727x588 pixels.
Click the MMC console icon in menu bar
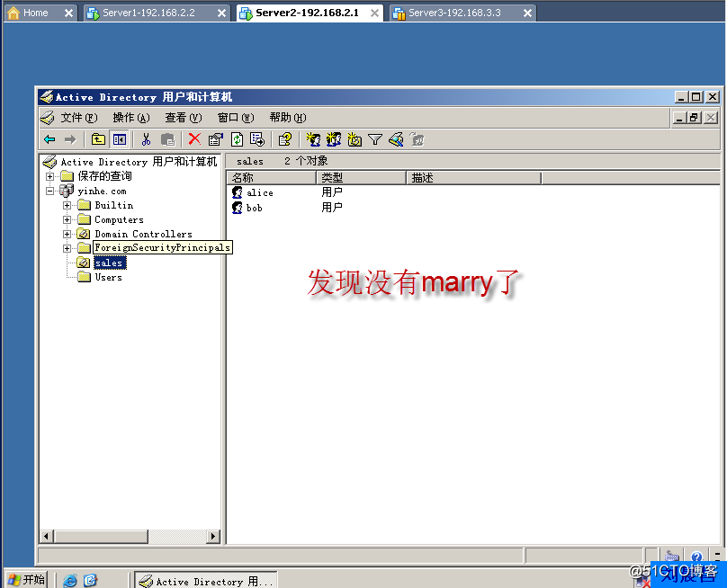[x=47, y=118]
